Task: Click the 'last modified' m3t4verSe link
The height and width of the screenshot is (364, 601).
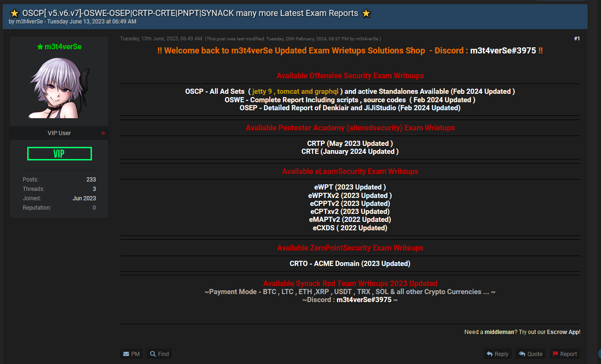Action: tap(368, 38)
